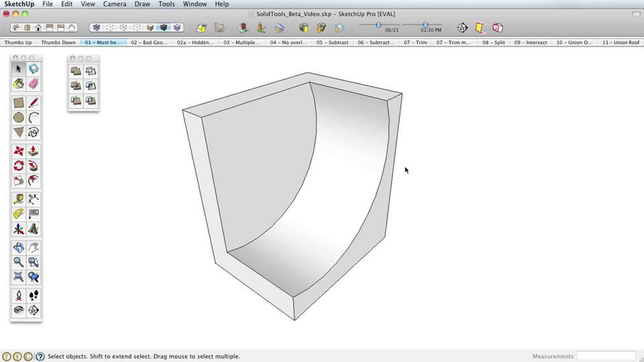Toggle shaded with textures style

[x=164, y=28]
